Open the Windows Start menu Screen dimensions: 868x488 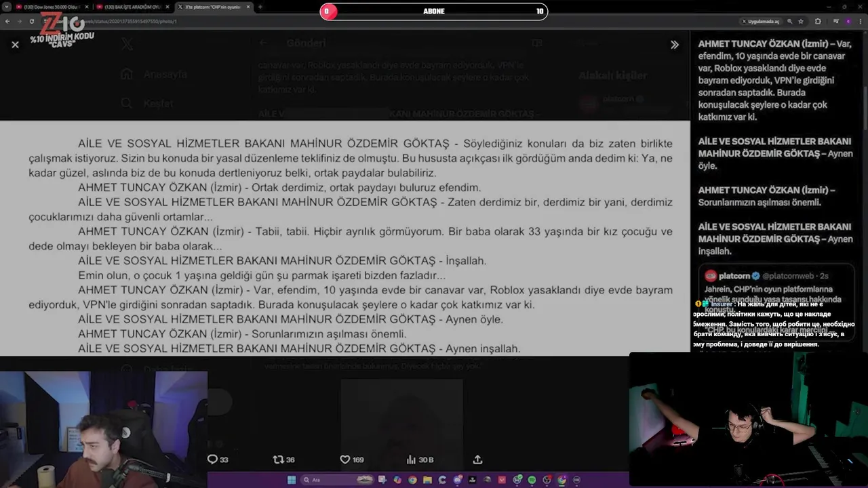point(292,480)
